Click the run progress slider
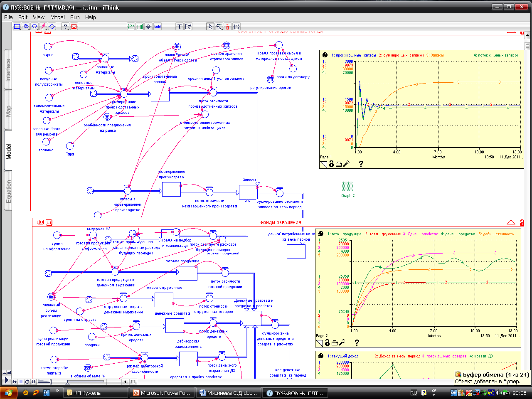Image resolution: width=532 pixels, height=399 pixels. [86, 382]
